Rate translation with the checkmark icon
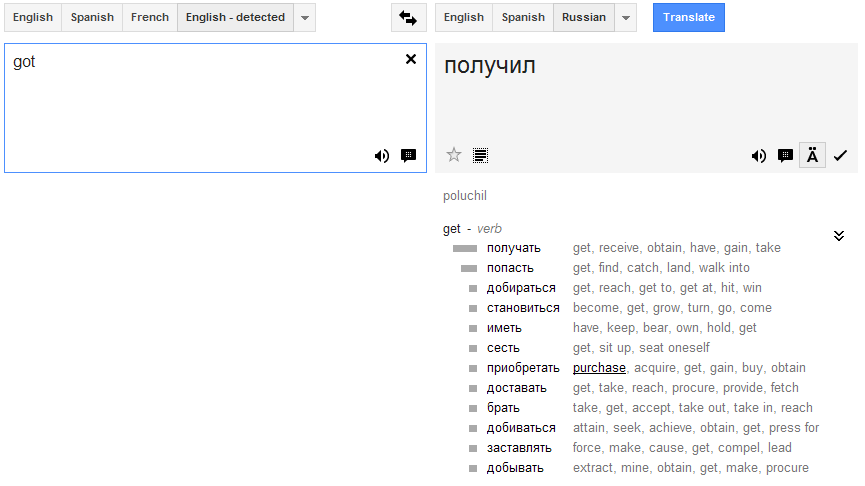Viewport: 865px width, 486px height. coord(840,156)
